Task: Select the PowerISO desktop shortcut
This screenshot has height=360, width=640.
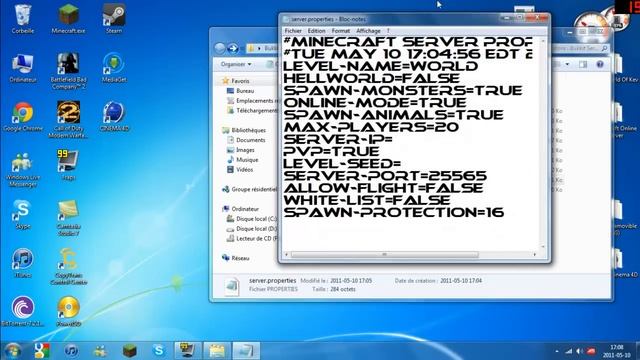Action: [68, 311]
